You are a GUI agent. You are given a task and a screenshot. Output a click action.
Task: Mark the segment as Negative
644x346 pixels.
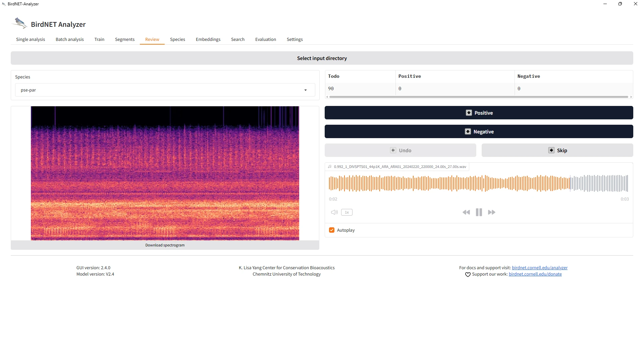(479, 131)
